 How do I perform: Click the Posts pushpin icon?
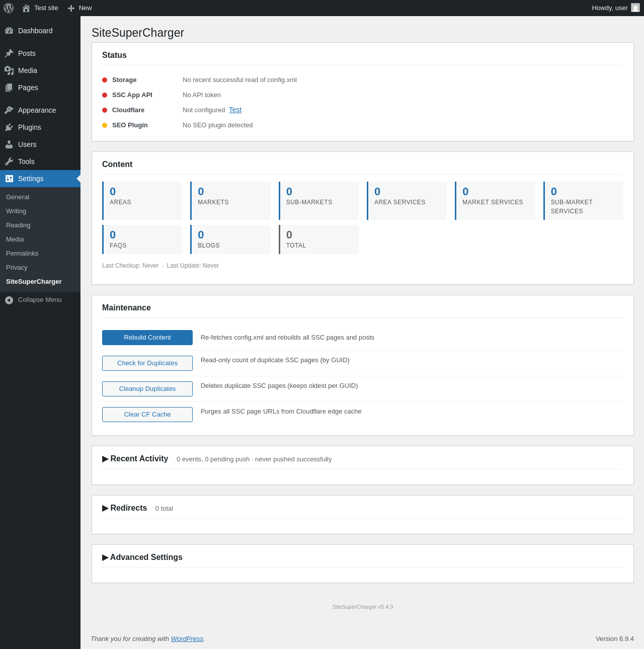click(9, 53)
